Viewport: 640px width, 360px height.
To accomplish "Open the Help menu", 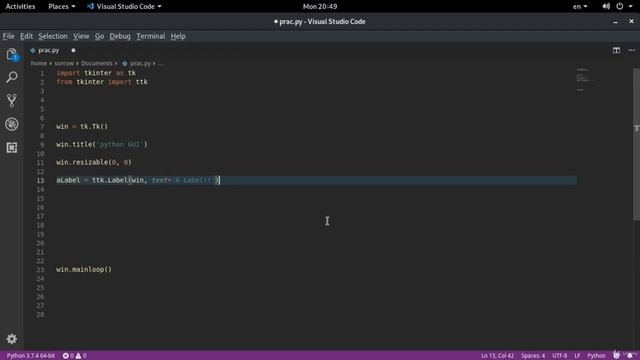I will [x=178, y=36].
